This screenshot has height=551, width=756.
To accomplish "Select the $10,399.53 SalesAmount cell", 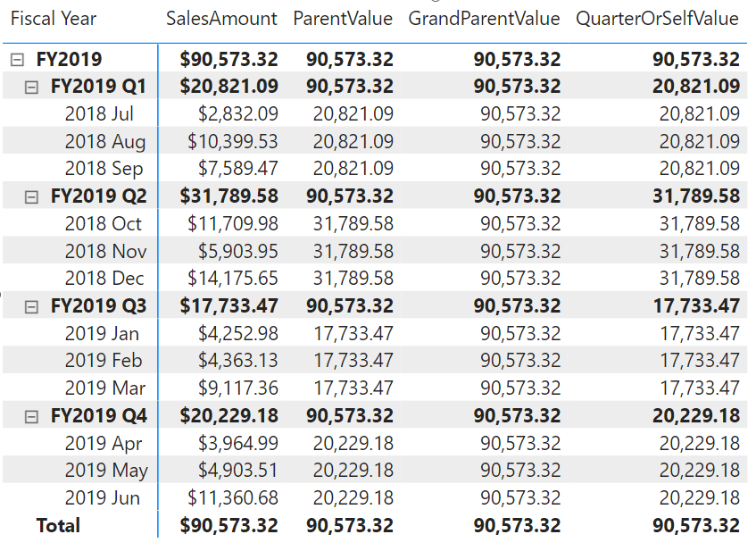I will coord(232,141).
